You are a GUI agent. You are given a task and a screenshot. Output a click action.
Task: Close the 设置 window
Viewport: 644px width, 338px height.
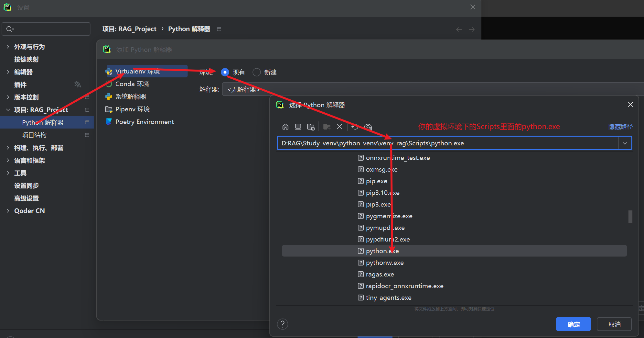473,7
